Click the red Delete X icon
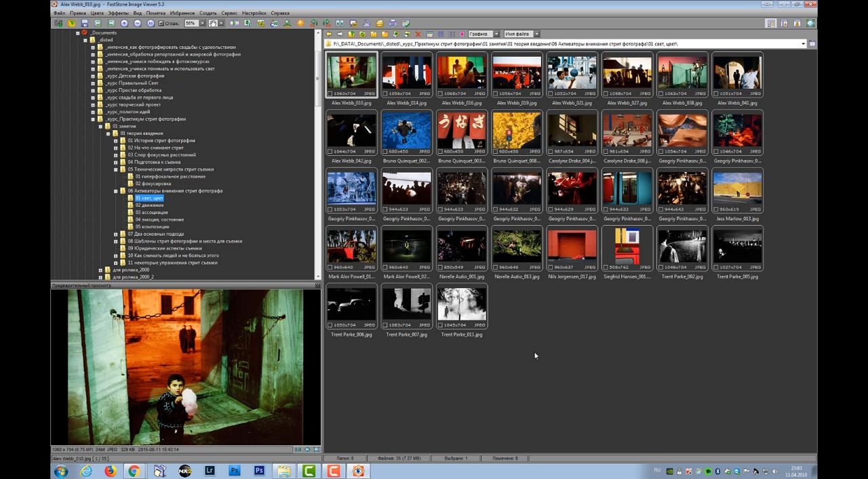868x479 pixels. [x=418, y=34]
